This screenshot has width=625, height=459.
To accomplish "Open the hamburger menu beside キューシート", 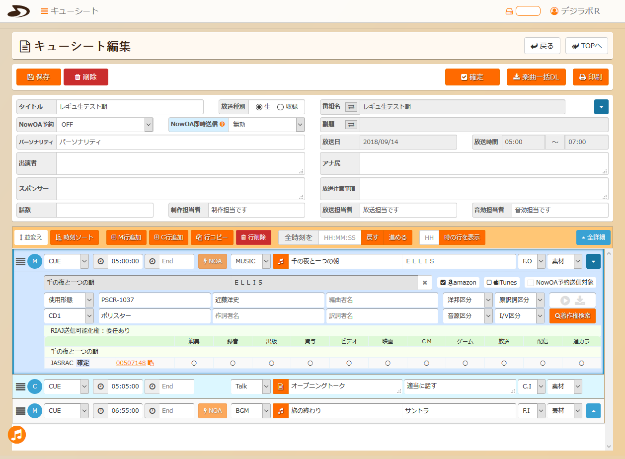I will pos(43,10).
